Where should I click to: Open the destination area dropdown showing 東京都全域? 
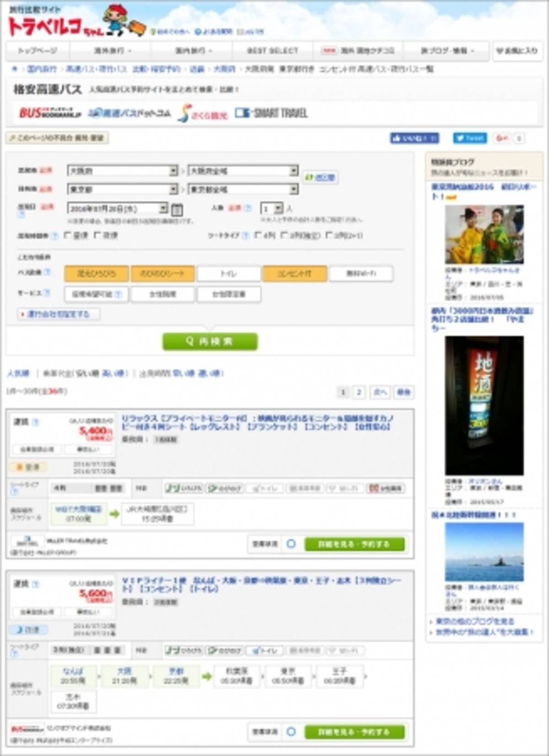tap(243, 189)
